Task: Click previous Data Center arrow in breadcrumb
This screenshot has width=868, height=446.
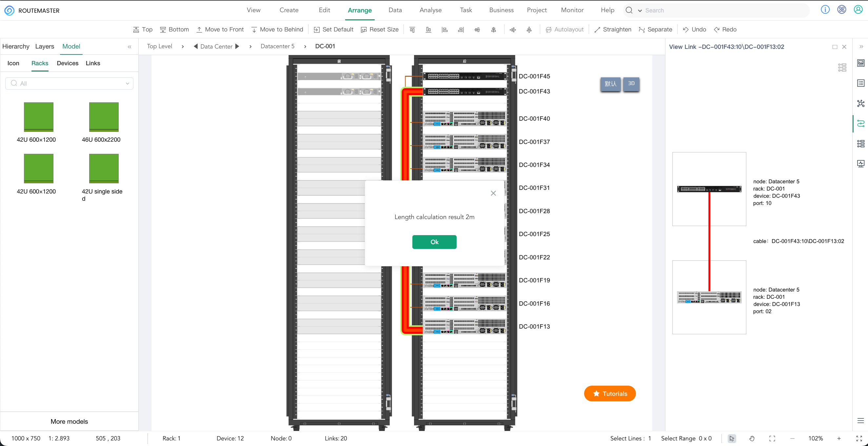Action: coord(195,46)
